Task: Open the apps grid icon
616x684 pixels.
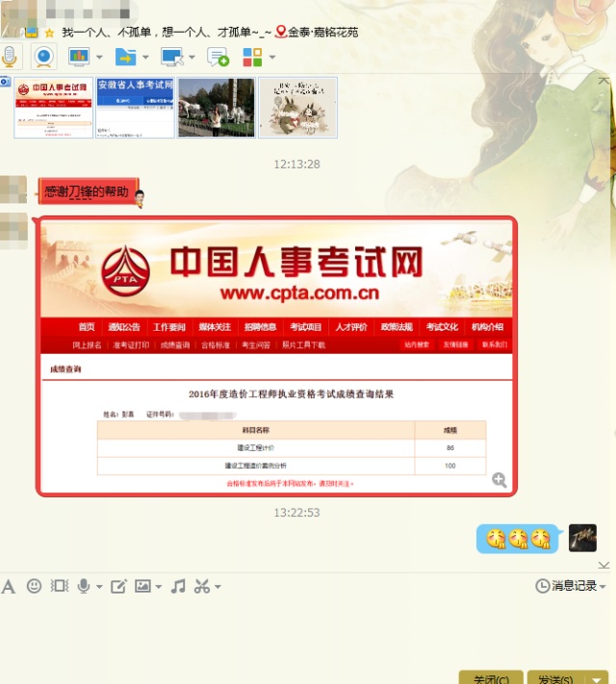Action: (252, 57)
